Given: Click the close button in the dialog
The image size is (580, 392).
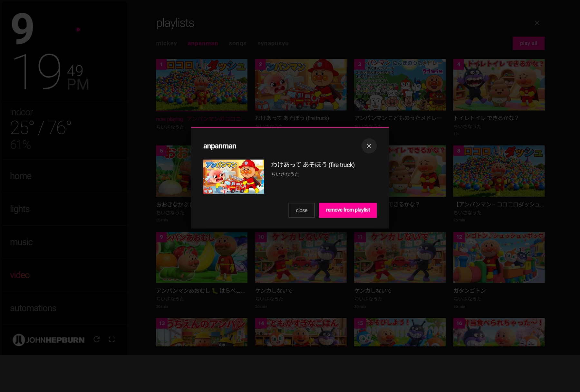Looking at the screenshot, I should pos(301,210).
